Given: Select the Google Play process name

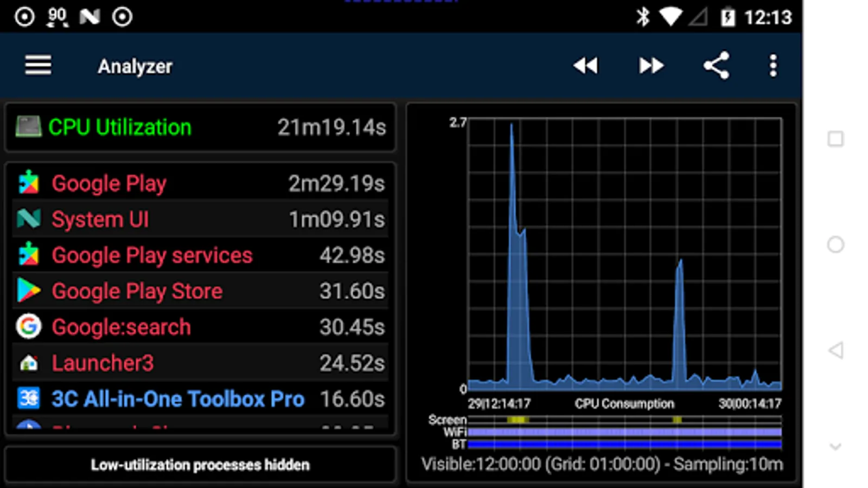Looking at the screenshot, I should pyautogui.click(x=109, y=184).
